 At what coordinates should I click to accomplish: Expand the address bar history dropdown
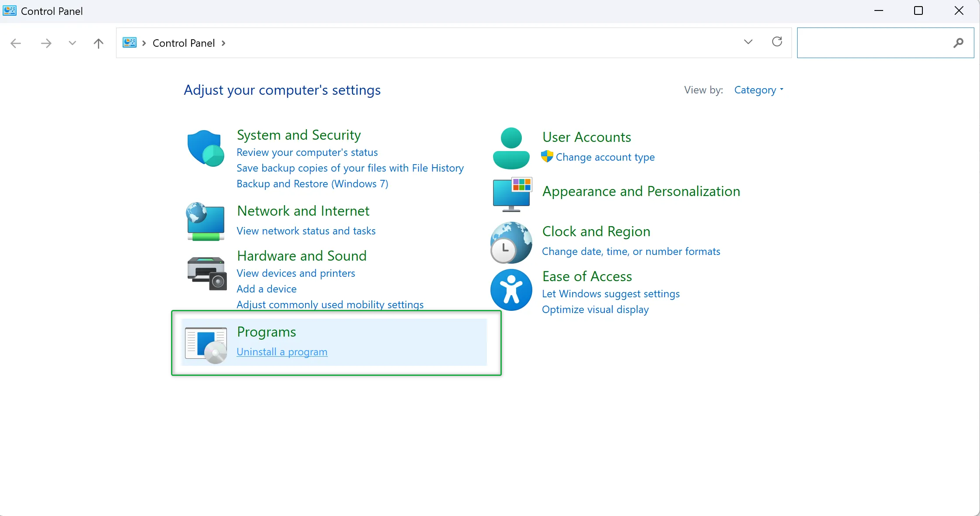tap(748, 42)
